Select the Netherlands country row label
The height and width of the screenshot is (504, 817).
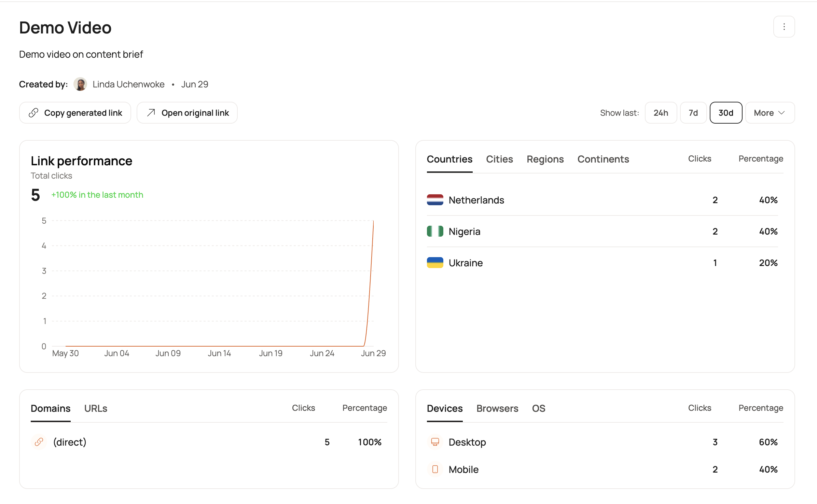(476, 200)
